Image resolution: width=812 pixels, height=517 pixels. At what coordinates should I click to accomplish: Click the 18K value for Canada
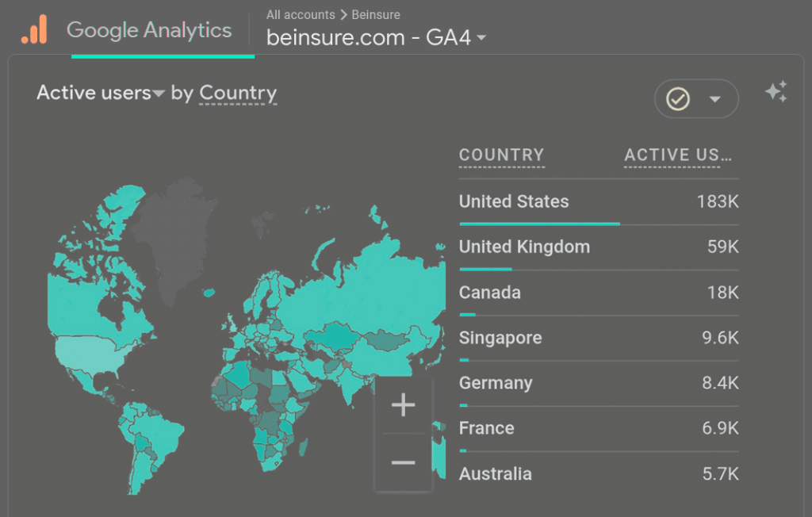[723, 292]
